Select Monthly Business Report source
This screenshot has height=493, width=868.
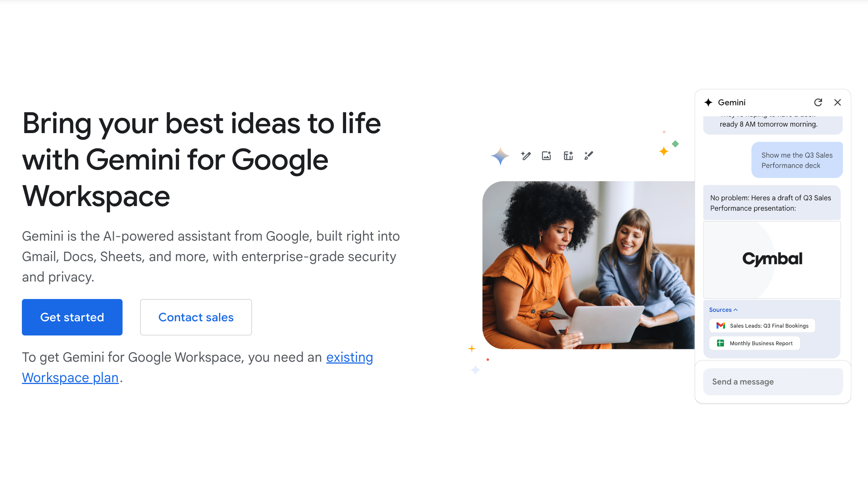point(761,343)
